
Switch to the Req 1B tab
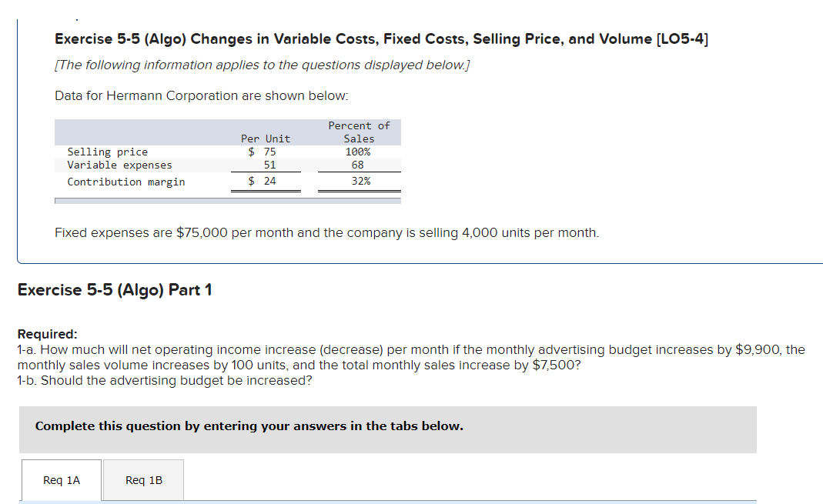[142, 479]
